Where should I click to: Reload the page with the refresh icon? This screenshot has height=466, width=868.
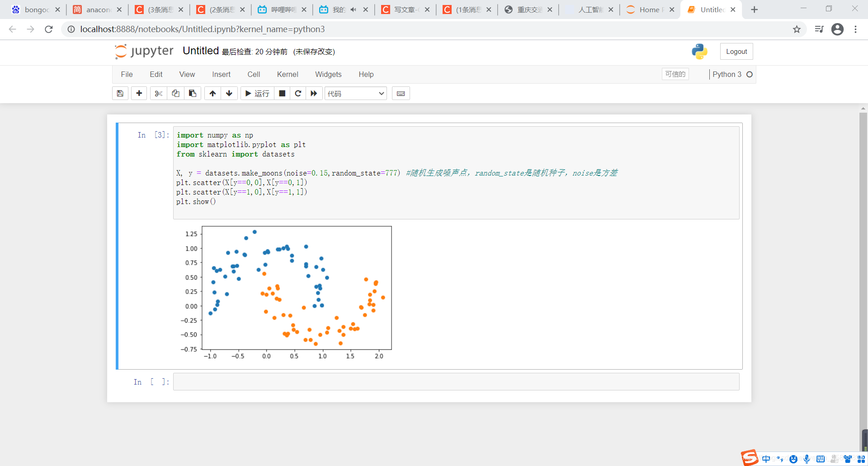[x=49, y=29]
